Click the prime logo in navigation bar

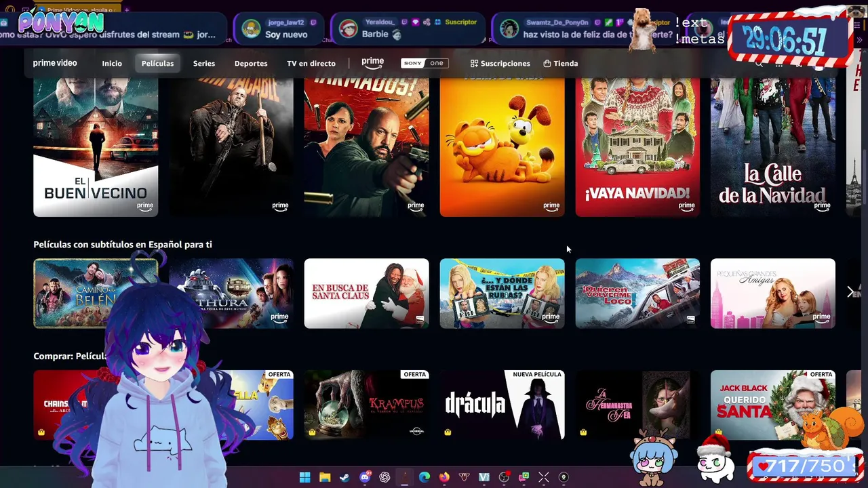372,63
